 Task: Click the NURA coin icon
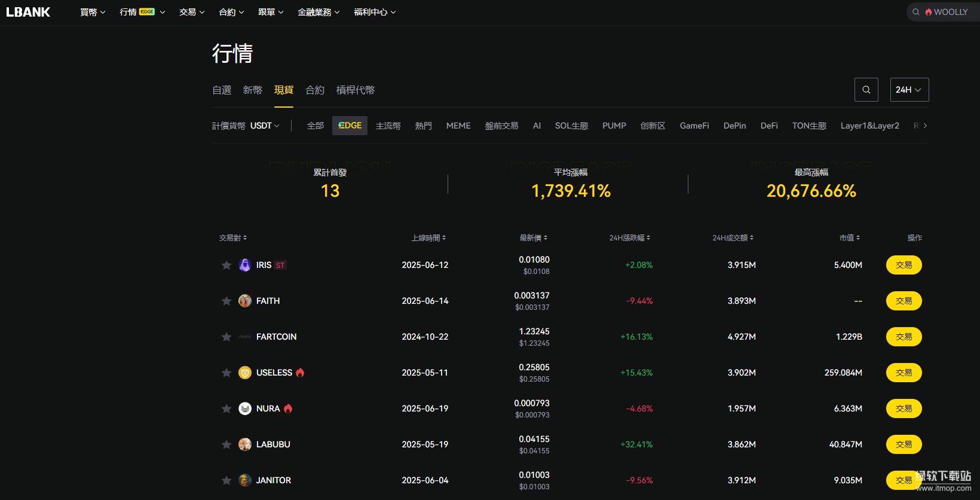(x=245, y=408)
